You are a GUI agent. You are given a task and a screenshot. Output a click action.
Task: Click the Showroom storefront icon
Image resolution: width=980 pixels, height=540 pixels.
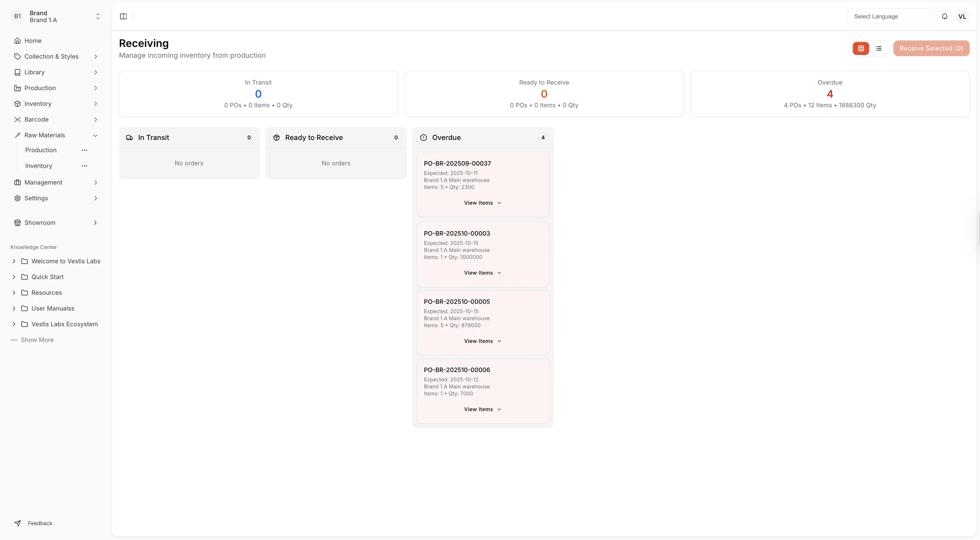click(17, 223)
